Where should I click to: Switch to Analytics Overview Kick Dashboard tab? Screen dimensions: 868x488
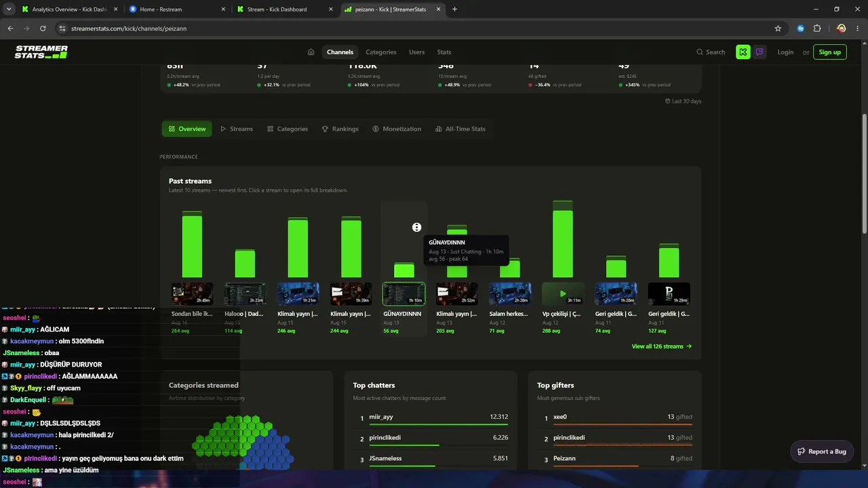click(70, 9)
